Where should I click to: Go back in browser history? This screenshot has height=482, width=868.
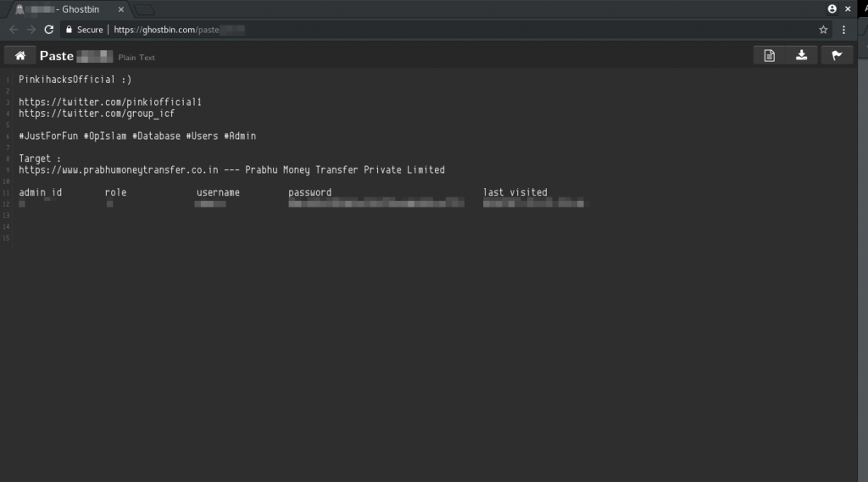(x=14, y=30)
